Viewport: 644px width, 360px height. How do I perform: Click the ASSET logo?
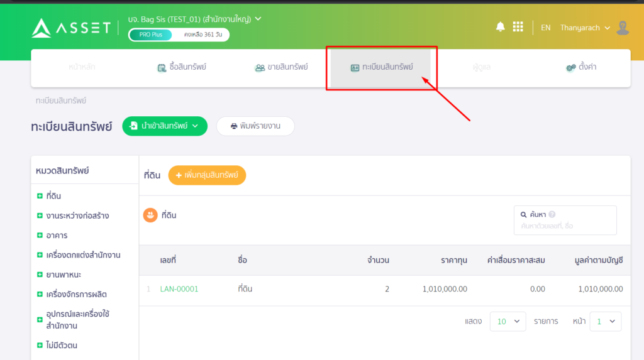(x=70, y=28)
